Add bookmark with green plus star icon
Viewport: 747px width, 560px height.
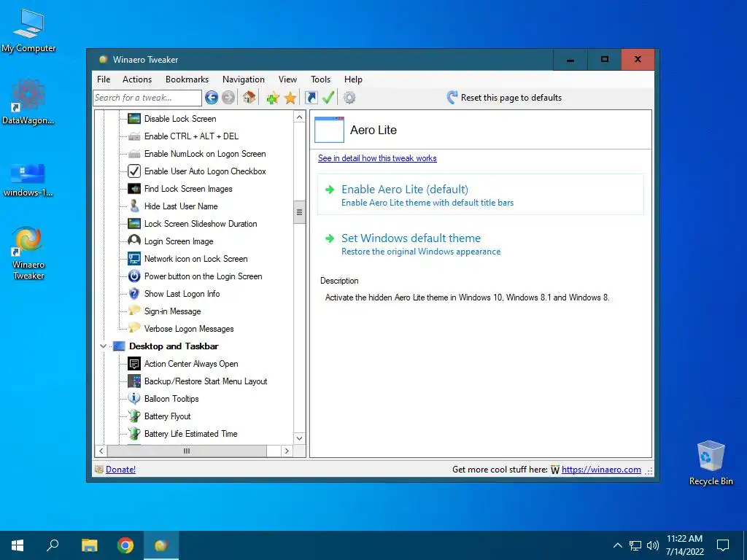click(273, 98)
